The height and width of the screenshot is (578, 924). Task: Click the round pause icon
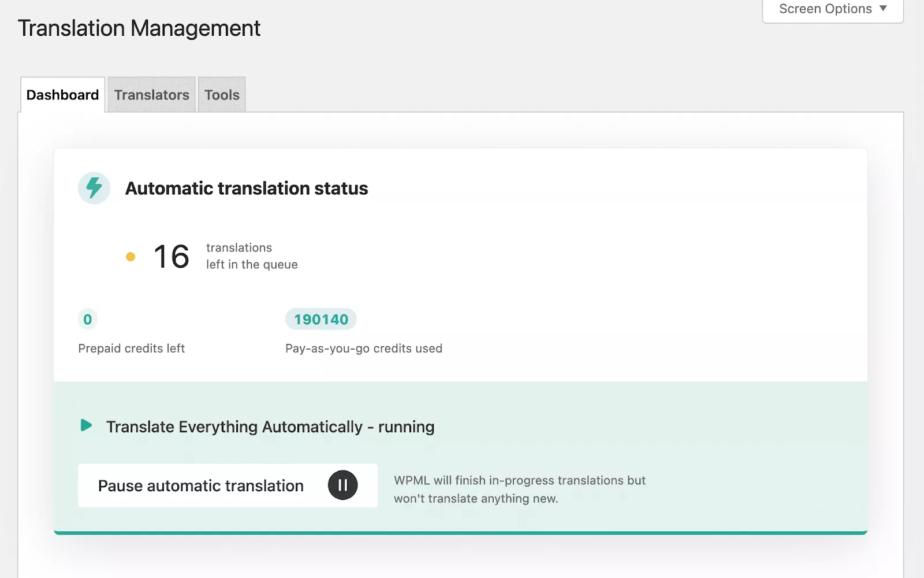point(342,485)
